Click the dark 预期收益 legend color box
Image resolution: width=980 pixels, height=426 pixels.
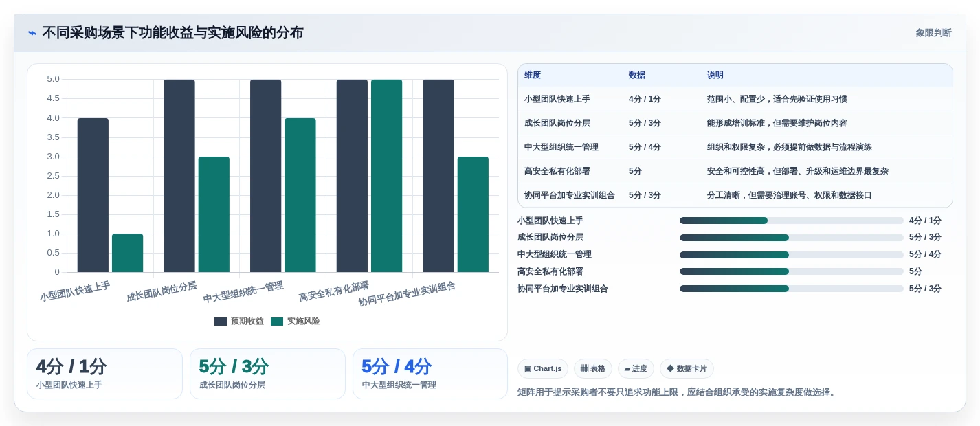coord(221,322)
